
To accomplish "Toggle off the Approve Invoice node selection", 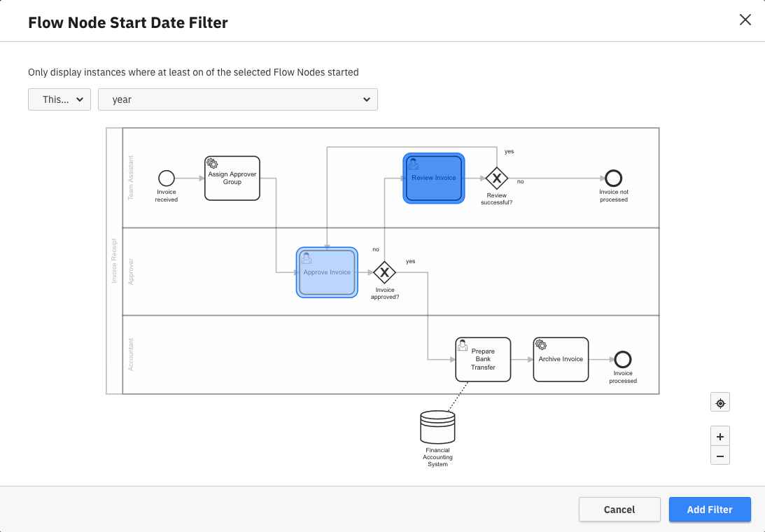I will click(x=326, y=272).
